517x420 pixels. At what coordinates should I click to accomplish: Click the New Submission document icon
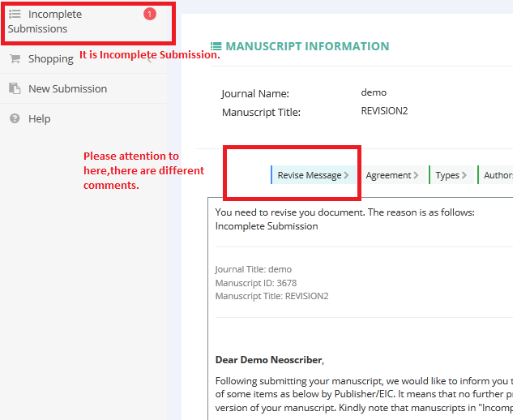click(x=15, y=88)
